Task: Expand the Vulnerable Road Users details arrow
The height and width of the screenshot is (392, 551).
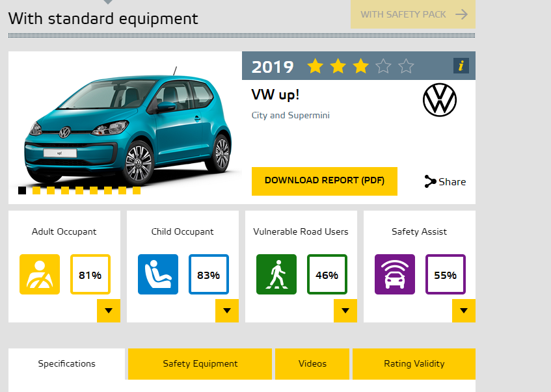Action: click(x=345, y=311)
